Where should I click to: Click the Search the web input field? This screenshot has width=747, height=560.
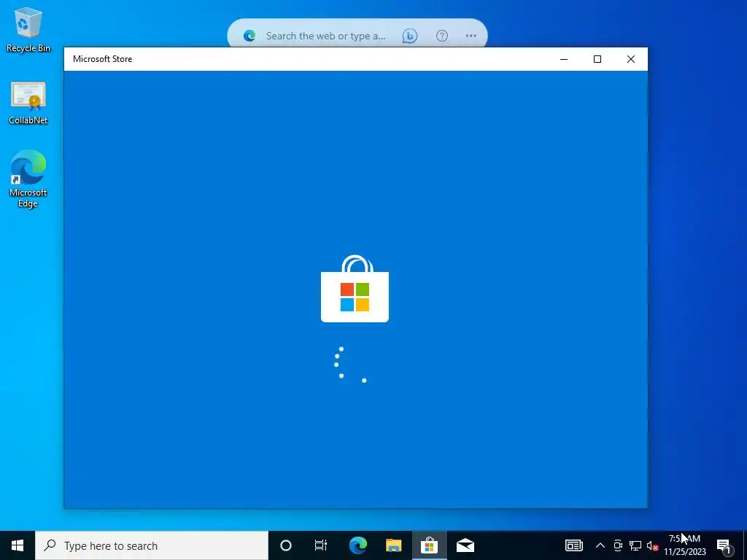325,36
